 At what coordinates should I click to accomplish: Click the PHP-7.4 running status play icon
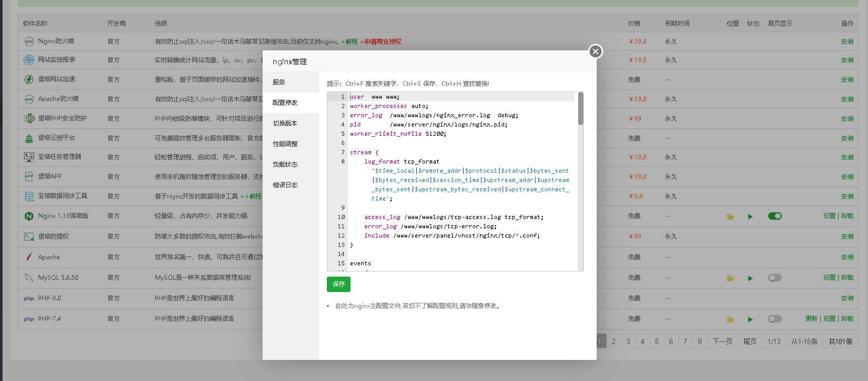[x=750, y=319]
